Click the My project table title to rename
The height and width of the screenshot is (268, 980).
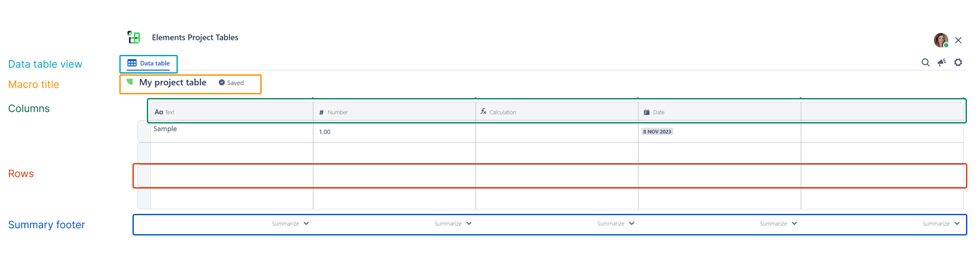coord(173,82)
